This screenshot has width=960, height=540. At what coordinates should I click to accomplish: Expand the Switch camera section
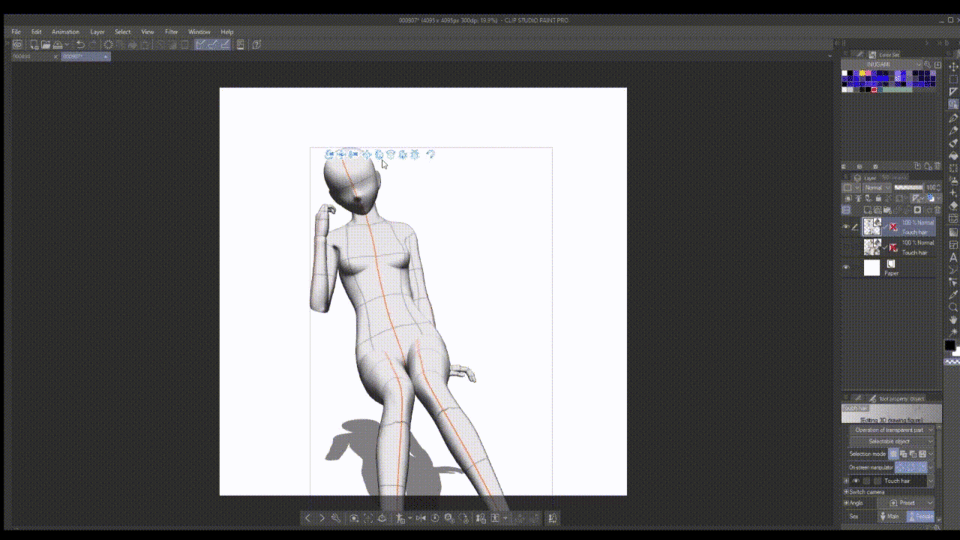[846, 492]
